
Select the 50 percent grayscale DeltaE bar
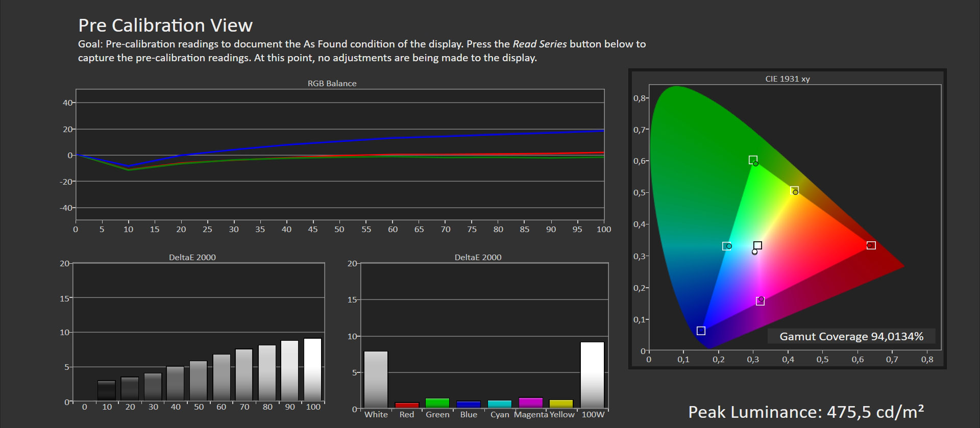pos(199,381)
